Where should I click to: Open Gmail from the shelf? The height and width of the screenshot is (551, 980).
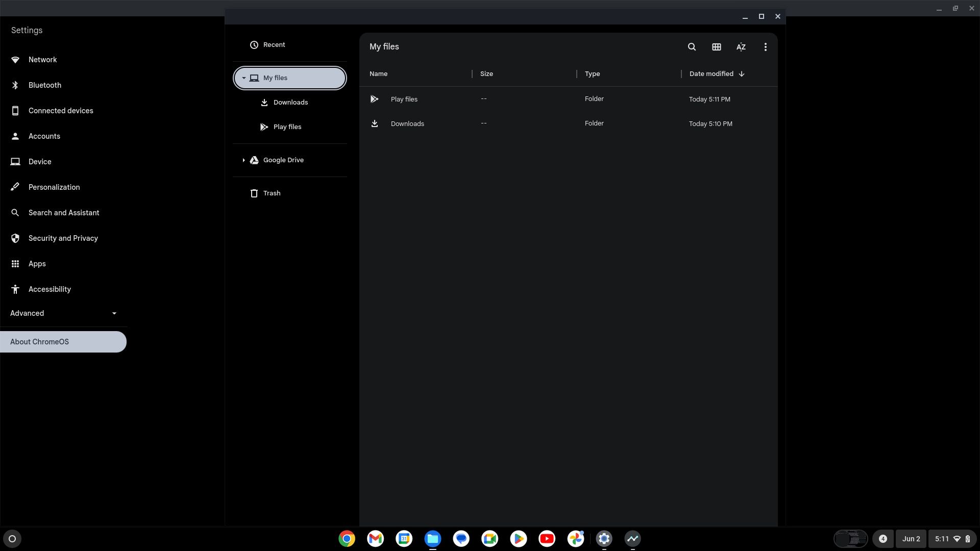pos(376,539)
